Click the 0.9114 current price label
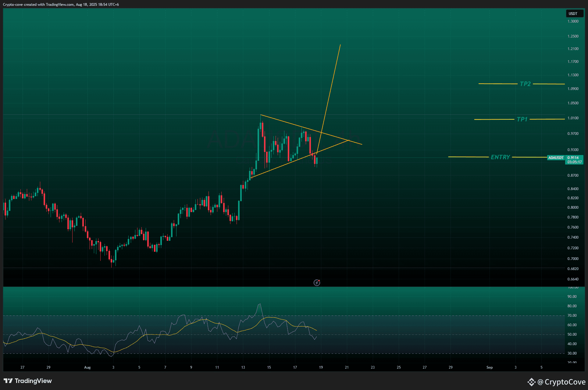 pyautogui.click(x=573, y=158)
